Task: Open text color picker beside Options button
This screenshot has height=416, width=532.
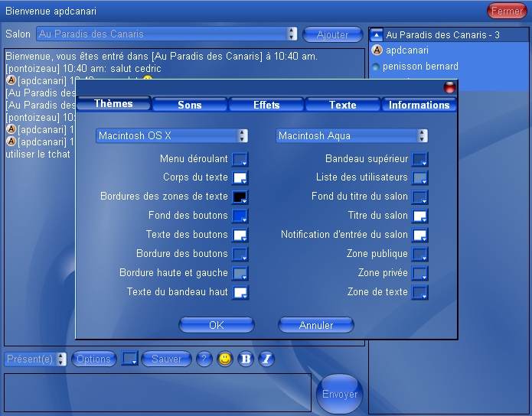Action: [130, 359]
